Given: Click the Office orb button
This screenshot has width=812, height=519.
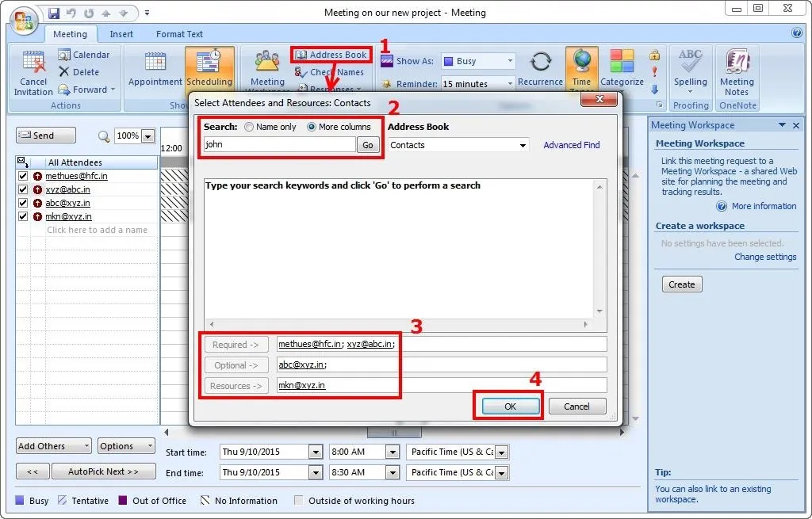Looking at the screenshot, I should coord(23,20).
